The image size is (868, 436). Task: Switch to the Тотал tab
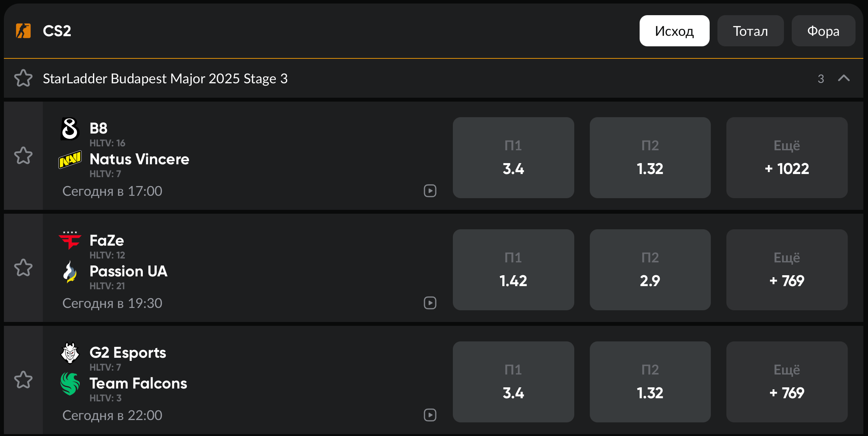pyautogui.click(x=750, y=31)
